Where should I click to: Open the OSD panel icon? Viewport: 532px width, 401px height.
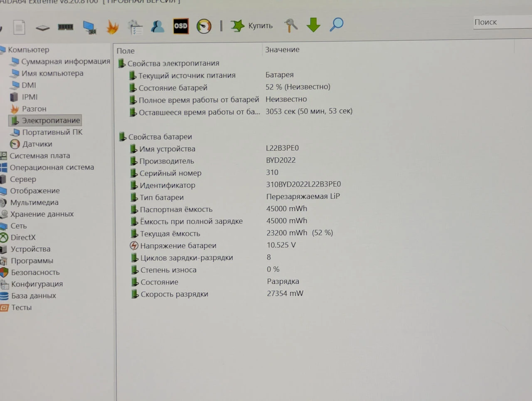coord(181,26)
